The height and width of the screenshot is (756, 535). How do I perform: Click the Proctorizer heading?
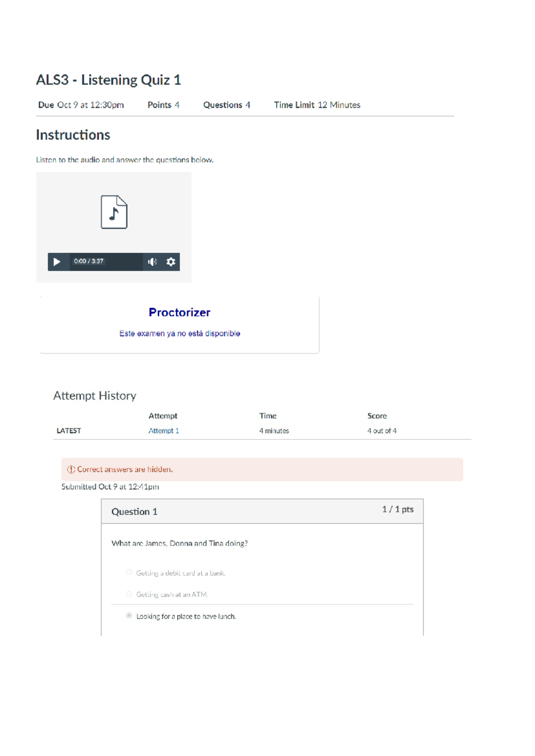click(179, 312)
